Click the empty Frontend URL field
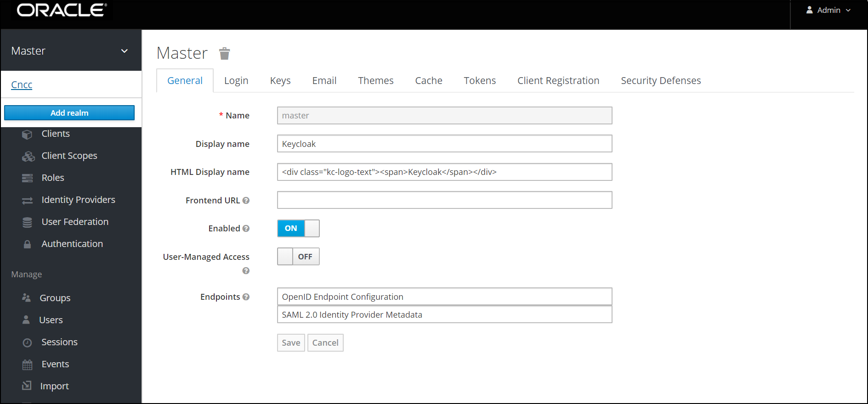Screen dimensions: 868x404 445,200
